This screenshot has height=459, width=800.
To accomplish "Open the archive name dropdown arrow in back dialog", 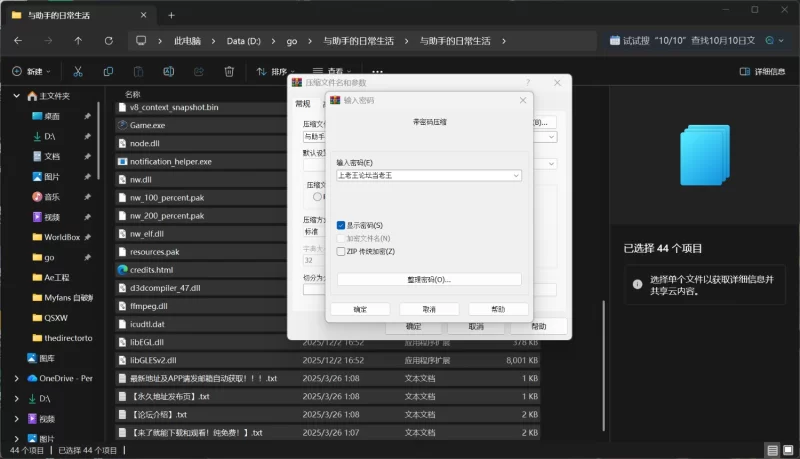I will tap(551, 137).
